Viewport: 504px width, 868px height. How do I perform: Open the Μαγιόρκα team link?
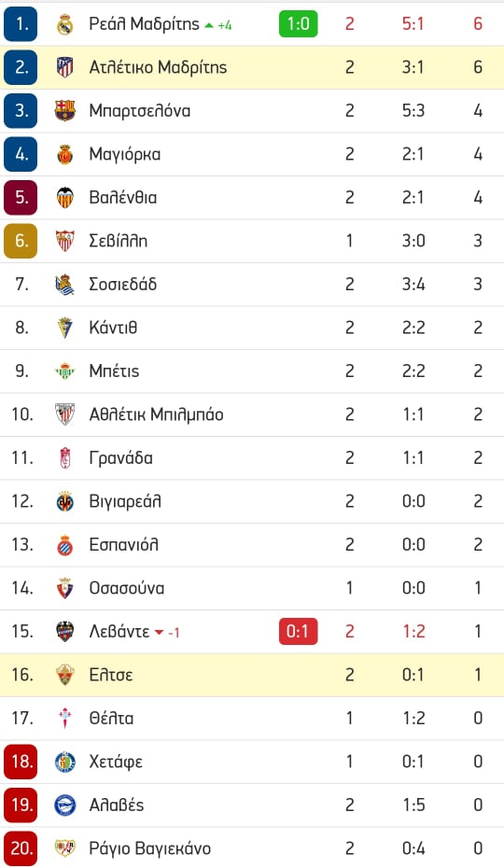[125, 154]
